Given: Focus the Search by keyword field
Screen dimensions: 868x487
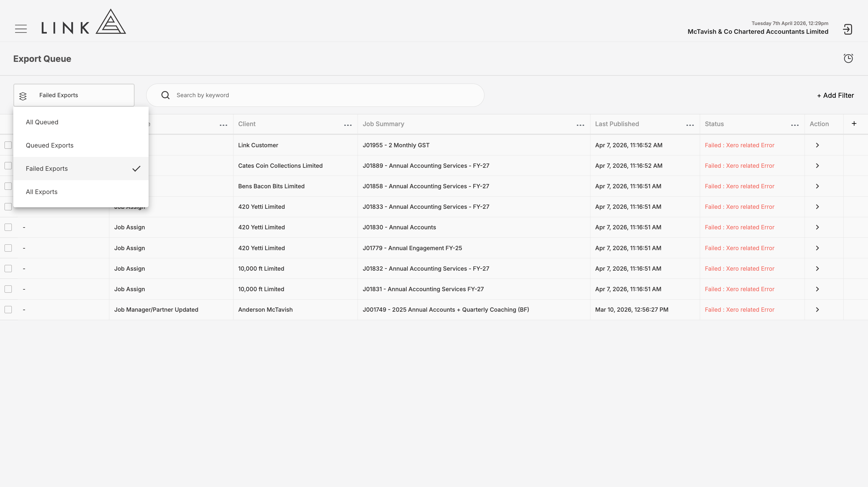Looking at the screenshot, I should point(315,95).
